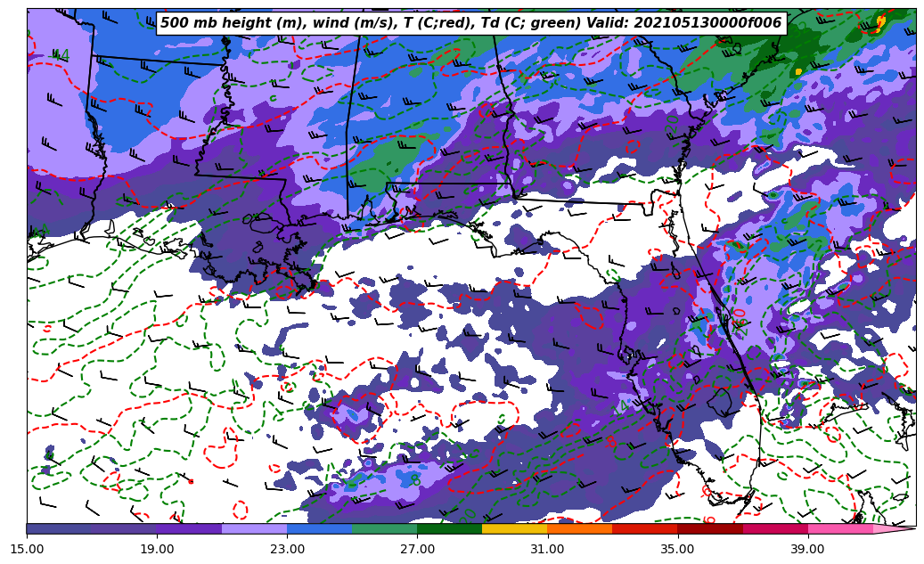
Task: Click the plot title text box
Action: (x=470, y=24)
